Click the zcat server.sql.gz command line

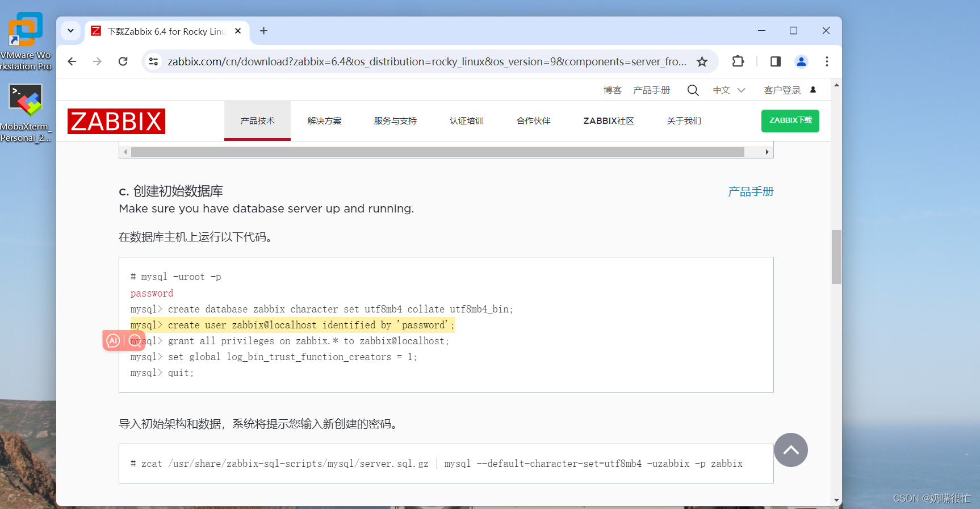436,464
